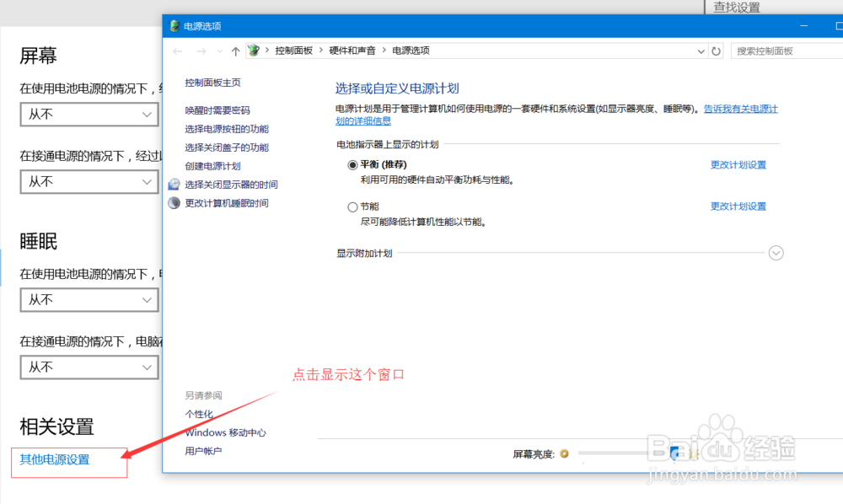Open the address bar history dropdown arrow
The height and width of the screenshot is (504, 843).
pyautogui.click(x=701, y=51)
